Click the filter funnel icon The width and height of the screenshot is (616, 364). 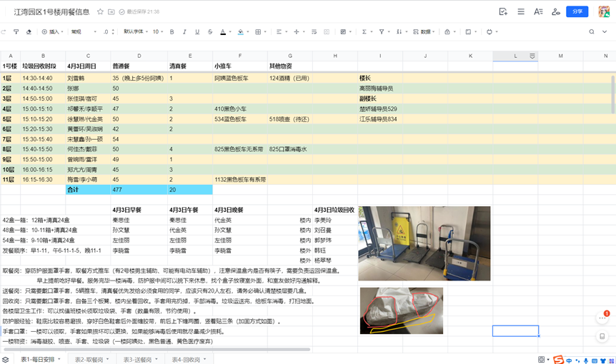coord(382,32)
